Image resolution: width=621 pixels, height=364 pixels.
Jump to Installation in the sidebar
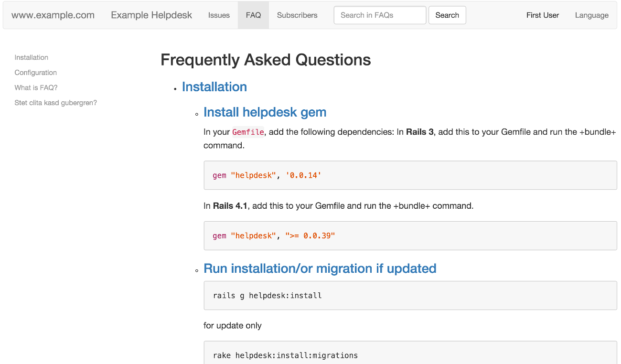click(x=32, y=57)
